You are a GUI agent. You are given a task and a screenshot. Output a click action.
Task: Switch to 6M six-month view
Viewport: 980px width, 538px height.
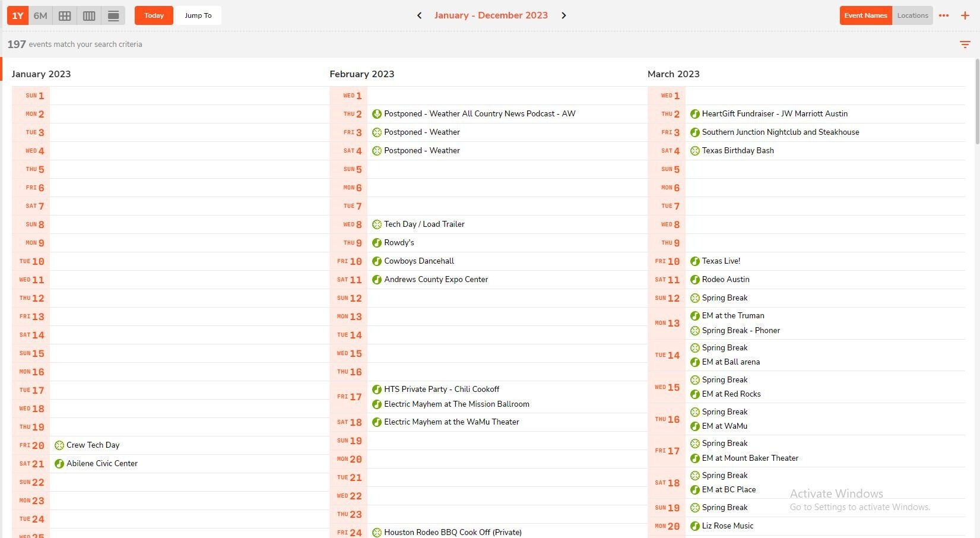click(x=40, y=15)
